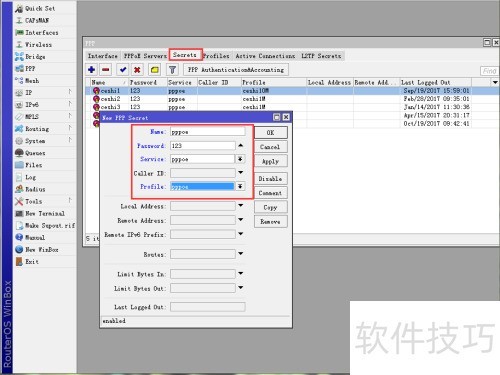Click the Password input field
The image size is (500, 375).
click(203, 146)
